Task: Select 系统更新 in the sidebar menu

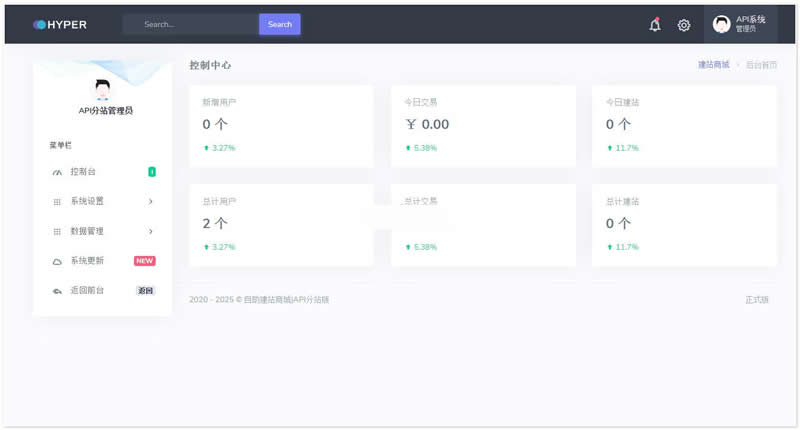Action: pos(86,261)
